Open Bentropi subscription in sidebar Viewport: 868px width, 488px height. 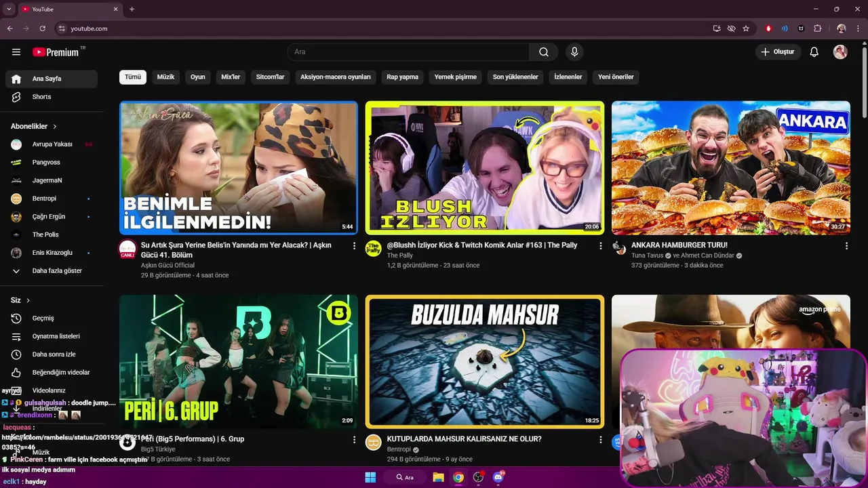pos(52,199)
